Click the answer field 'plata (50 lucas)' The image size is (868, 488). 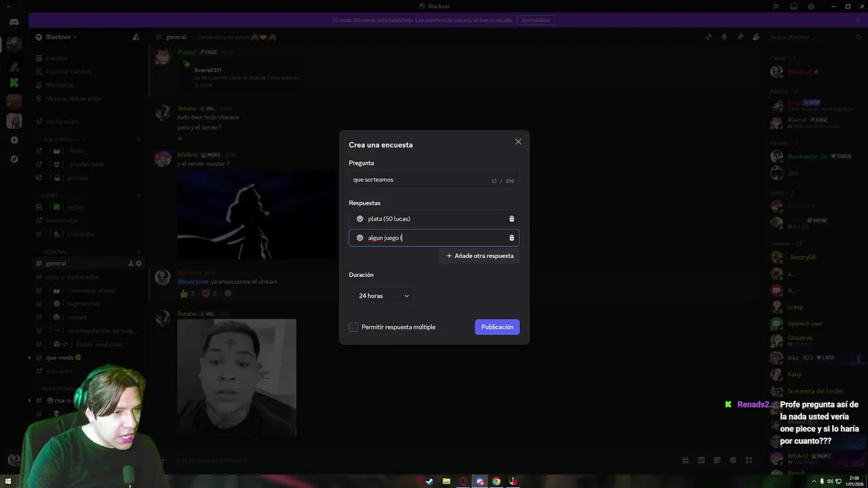(x=434, y=219)
